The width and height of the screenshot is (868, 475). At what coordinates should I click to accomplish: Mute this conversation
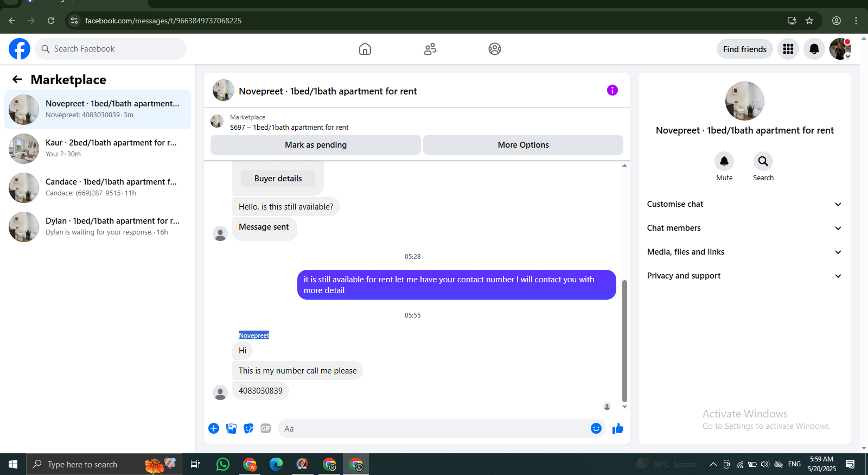(724, 161)
